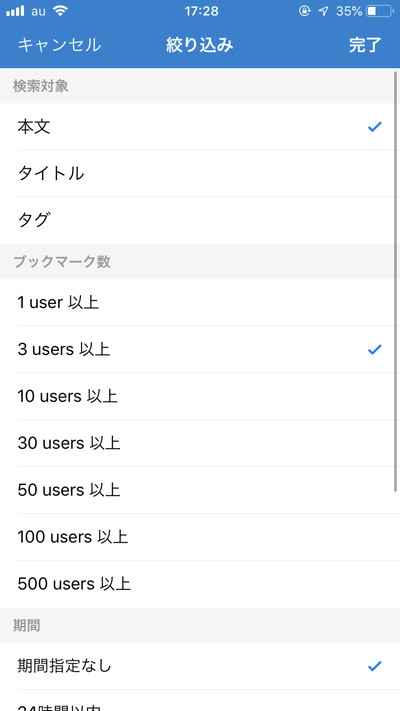The width and height of the screenshot is (400, 711).
Task: Select タグ as search target
Action: [200, 221]
